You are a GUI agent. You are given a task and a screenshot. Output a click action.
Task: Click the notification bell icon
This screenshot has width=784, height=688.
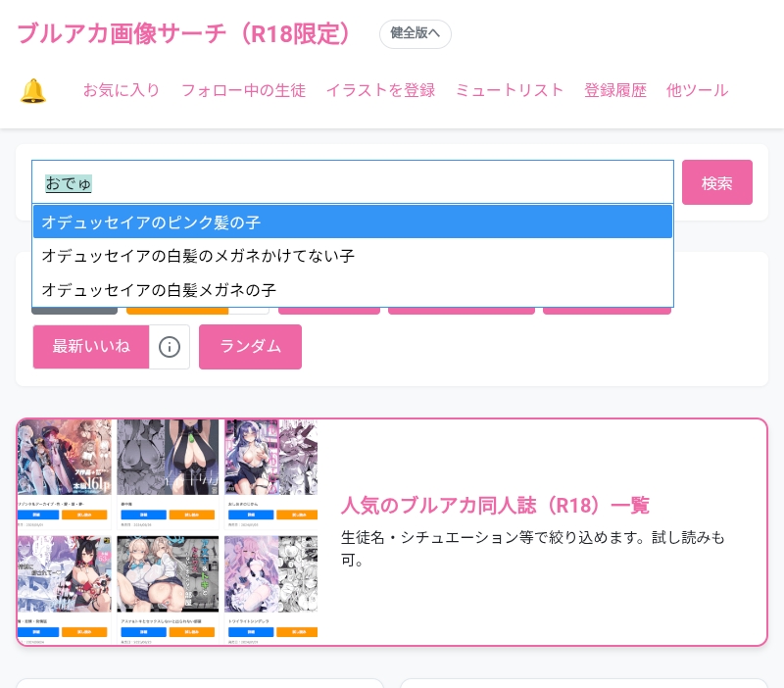[33, 91]
